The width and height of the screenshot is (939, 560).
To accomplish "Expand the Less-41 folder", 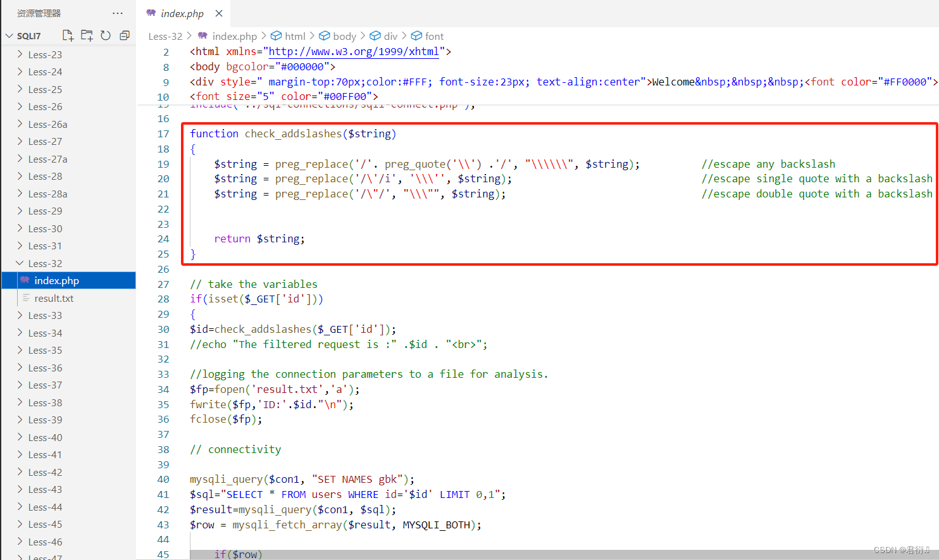I will tap(68, 454).
